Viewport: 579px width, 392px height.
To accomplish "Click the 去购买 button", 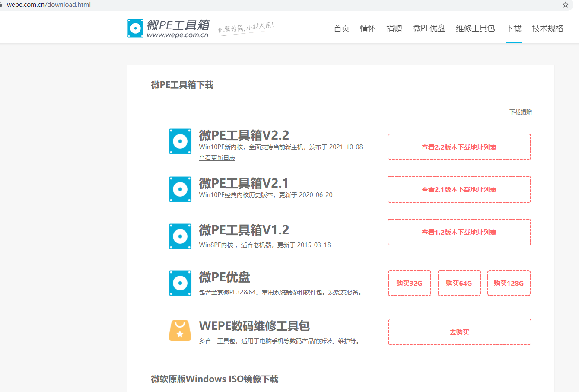I will point(460,332).
